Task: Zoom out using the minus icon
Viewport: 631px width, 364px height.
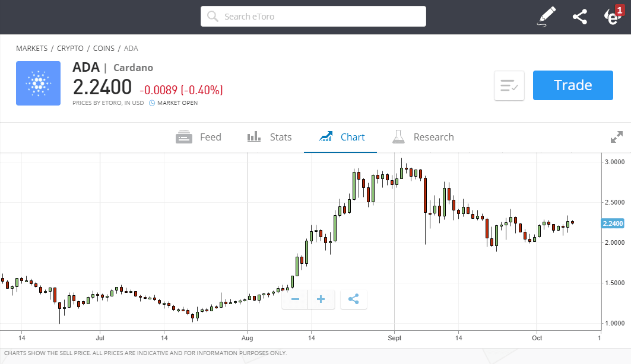Action: point(294,299)
